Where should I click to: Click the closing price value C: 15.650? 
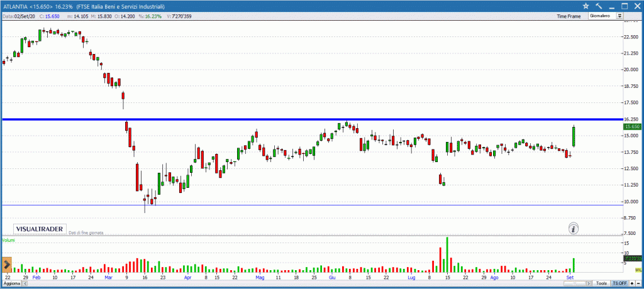pyautogui.click(x=50, y=16)
